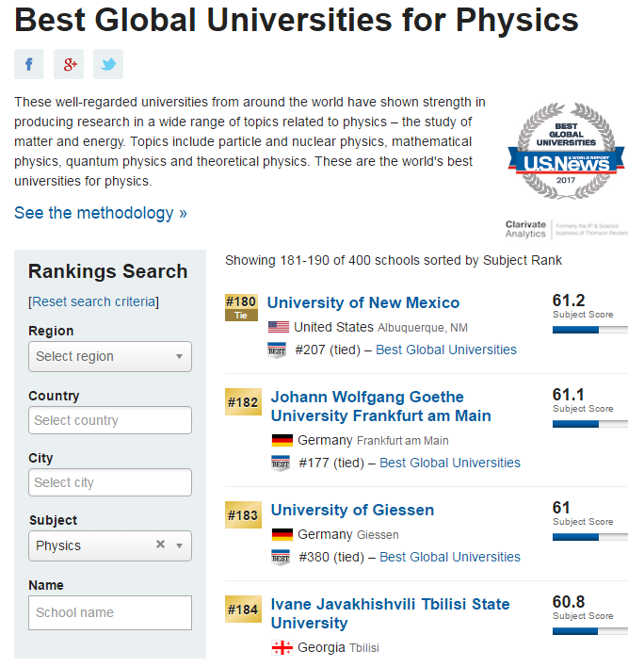Screen dimensions: 644x667
Task: Click Best badge icon beside #207 ranking
Action: tap(277, 350)
